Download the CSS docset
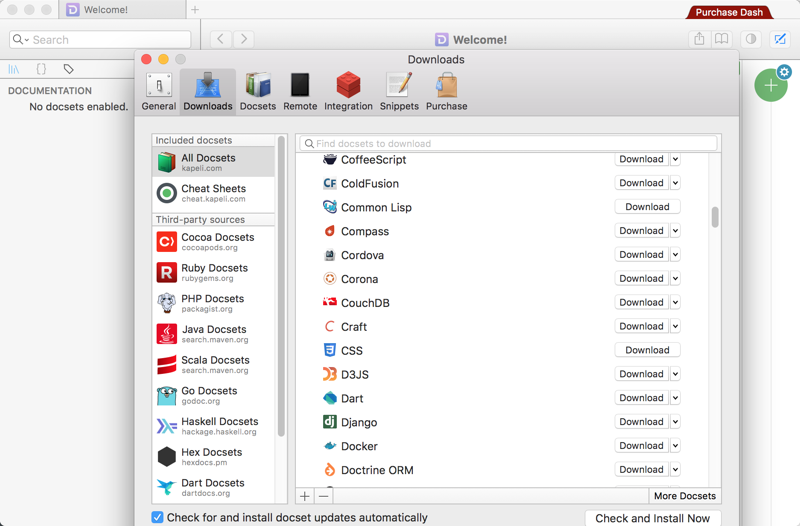 tap(647, 350)
